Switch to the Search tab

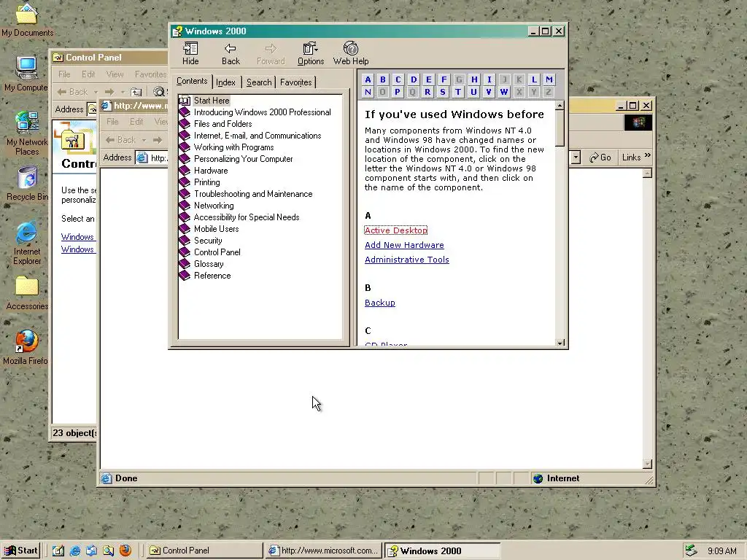pyautogui.click(x=259, y=82)
